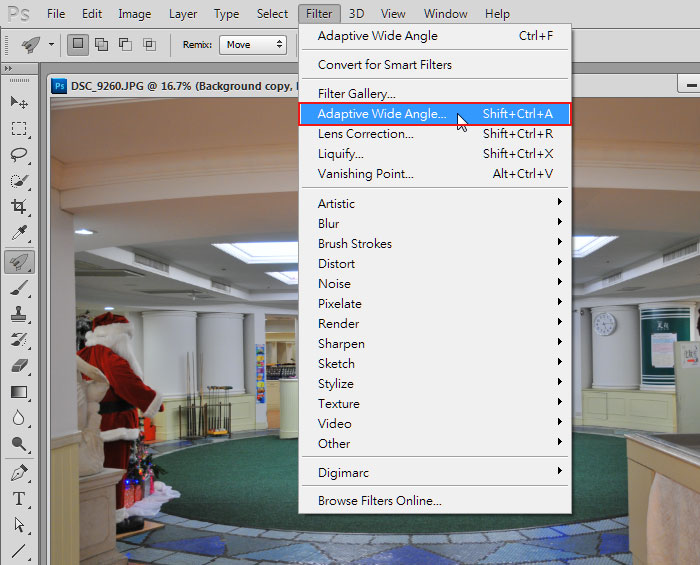Open tool preset picker arrow
This screenshot has height=565, width=700.
[51, 45]
